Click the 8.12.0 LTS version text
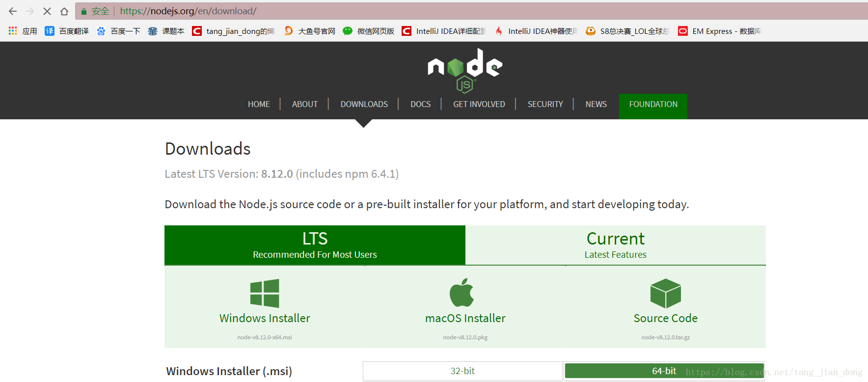The width and height of the screenshot is (868, 382). click(x=277, y=174)
